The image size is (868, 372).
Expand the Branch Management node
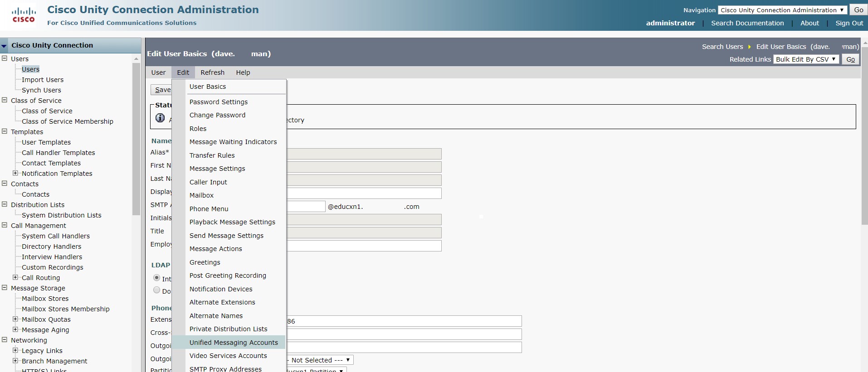(15, 361)
